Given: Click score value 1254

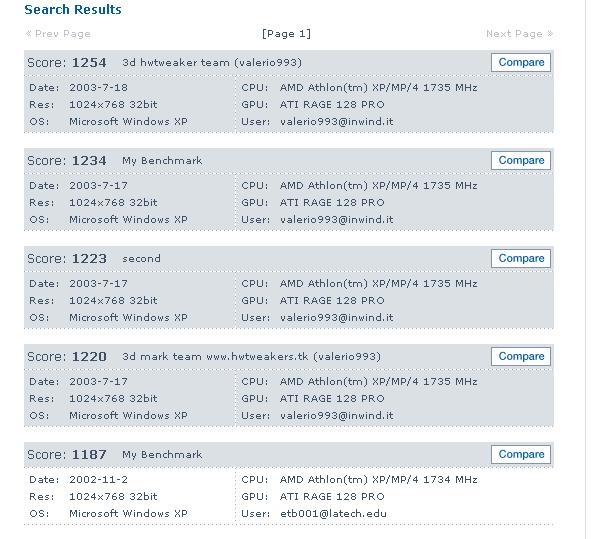Looking at the screenshot, I should pyautogui.click(x=89, y=63).
